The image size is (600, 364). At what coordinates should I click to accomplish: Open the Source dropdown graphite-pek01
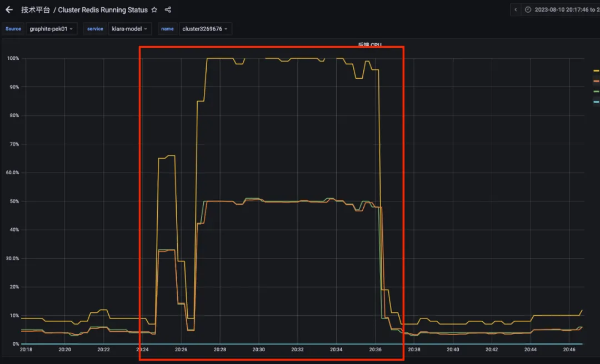tap(51, 29)
